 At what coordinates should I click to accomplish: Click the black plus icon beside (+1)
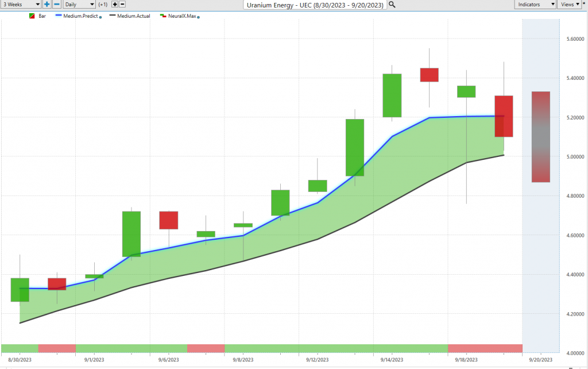[x=115, y=5]
